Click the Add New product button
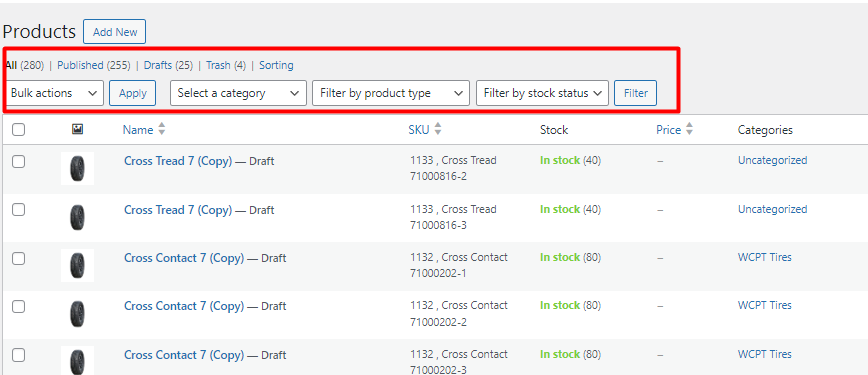The height and width of the screenshot is (375, 868). click(115, 32)
